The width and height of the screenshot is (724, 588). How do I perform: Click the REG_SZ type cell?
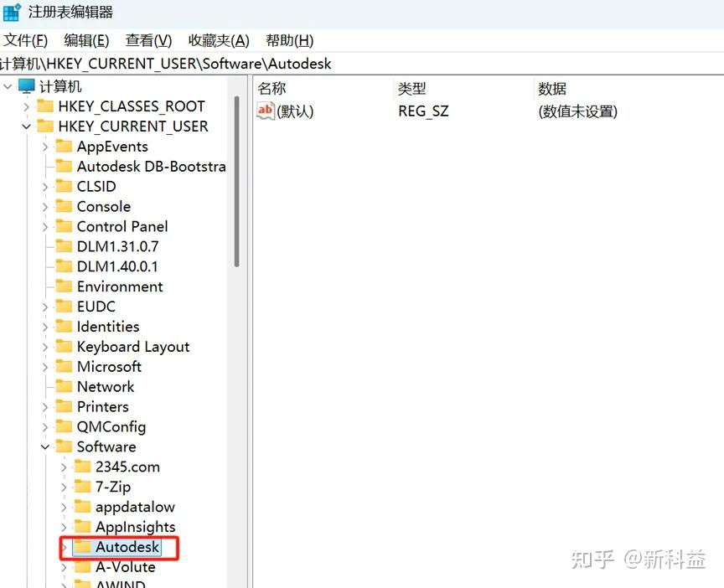click(423, 111)
